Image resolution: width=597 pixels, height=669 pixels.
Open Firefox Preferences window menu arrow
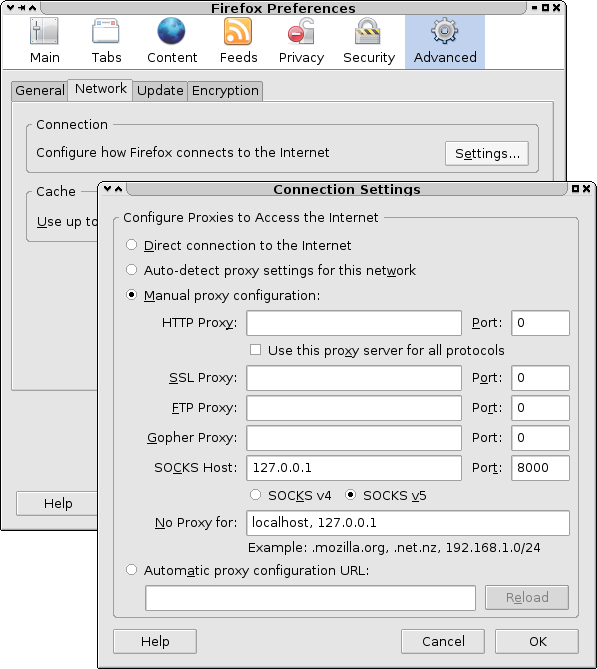10,8
